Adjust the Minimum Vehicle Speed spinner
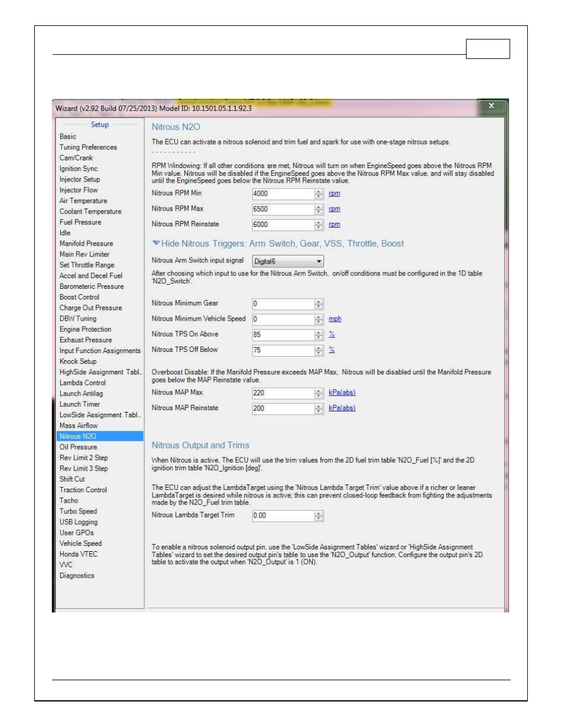The height and width of the screenshot is (728, 562). pos(319,319)
